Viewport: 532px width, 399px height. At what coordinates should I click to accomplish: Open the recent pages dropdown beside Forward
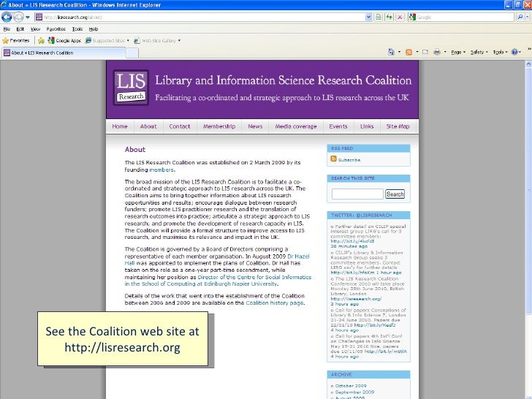28,17
